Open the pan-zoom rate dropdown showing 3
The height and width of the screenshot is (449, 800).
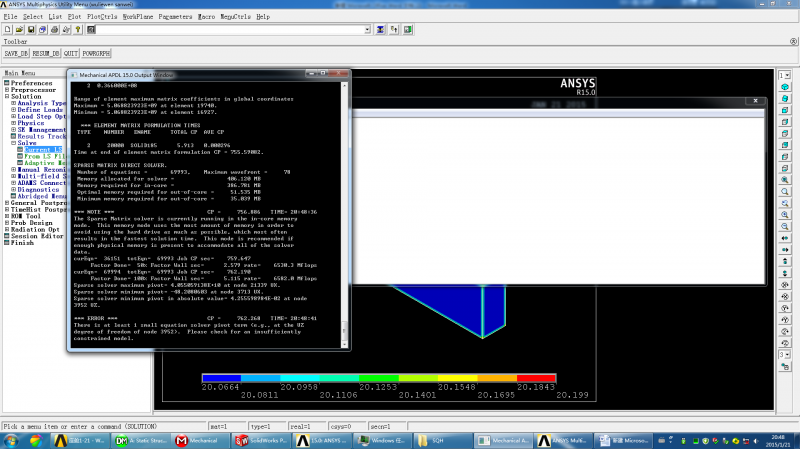coord(785,355)
